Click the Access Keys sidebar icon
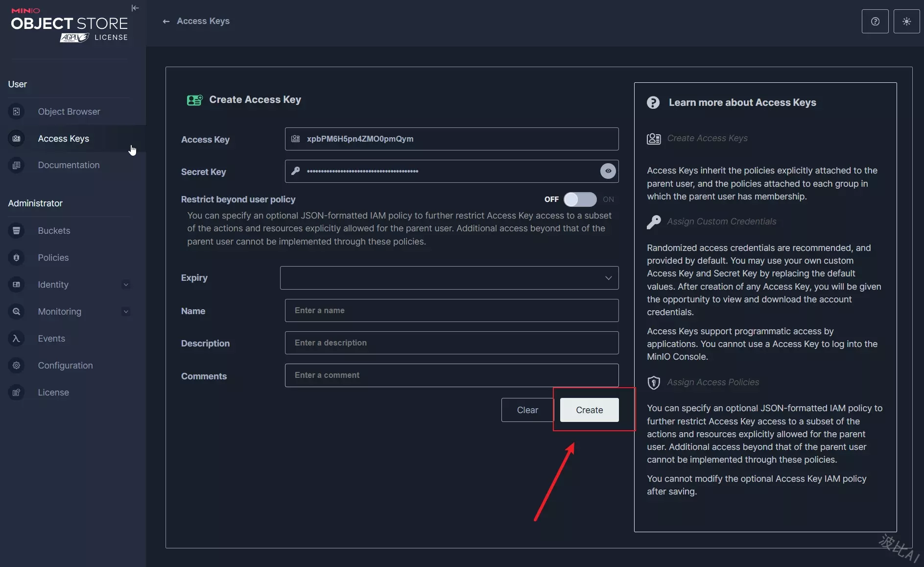This screenshot has width=924, height=567. [17, 139]
